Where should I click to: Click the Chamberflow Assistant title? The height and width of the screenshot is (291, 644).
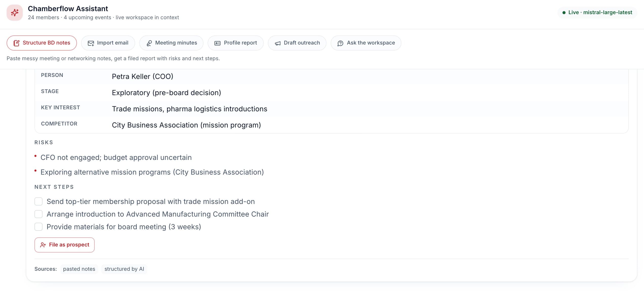(68, 9)
